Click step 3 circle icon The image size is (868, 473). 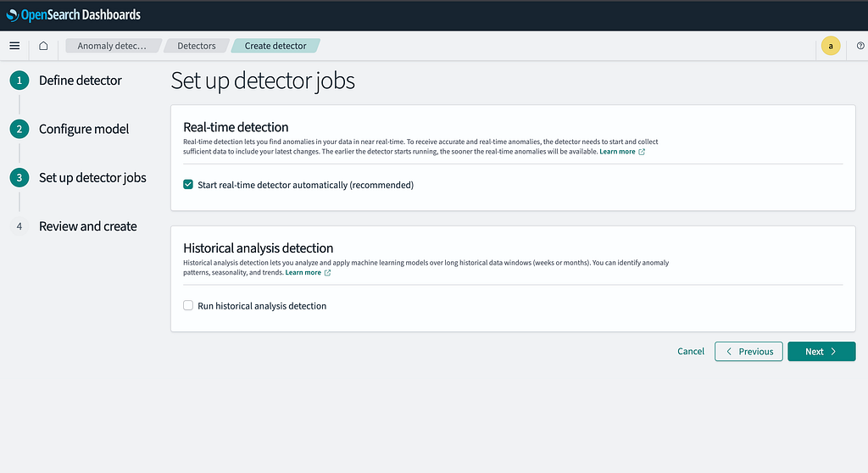[x=19, y=178]
